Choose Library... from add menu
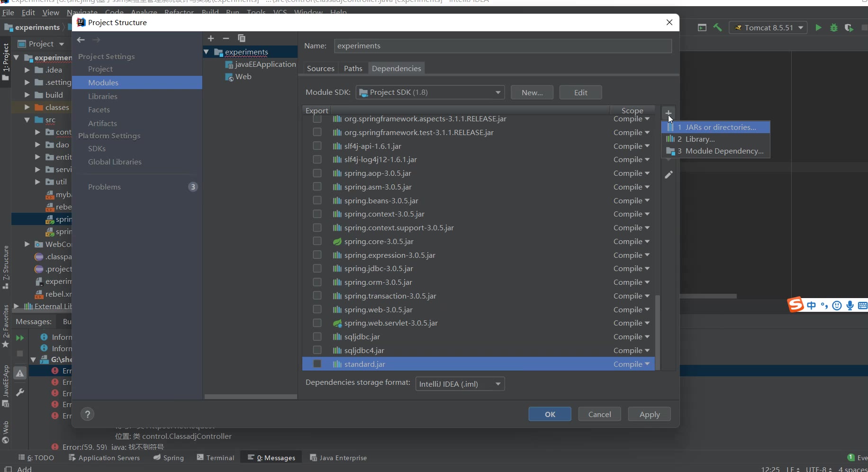 [x=715, y=139]
